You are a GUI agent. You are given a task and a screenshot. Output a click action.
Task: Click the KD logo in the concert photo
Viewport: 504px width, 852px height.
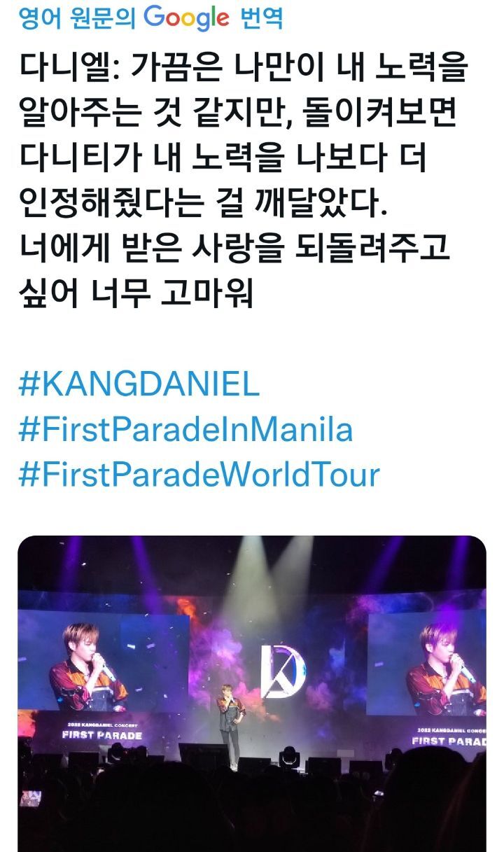tap(282, 671)
